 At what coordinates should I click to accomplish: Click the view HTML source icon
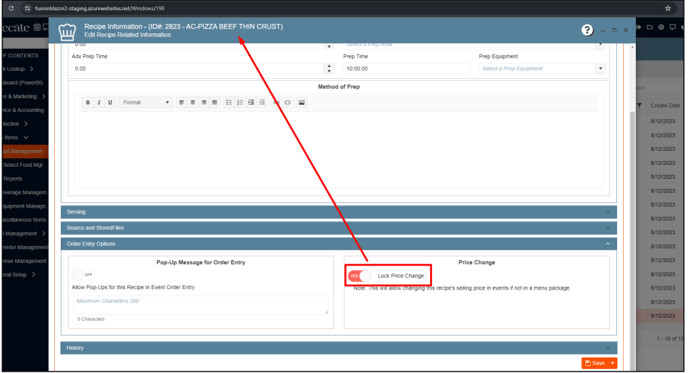[x=287, y=102]
